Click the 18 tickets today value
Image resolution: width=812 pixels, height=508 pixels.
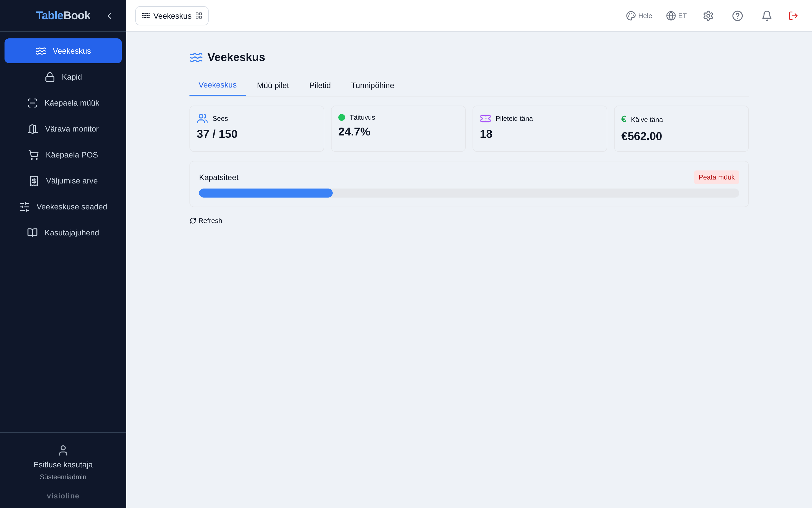pyautogui.click(x=486, y=134)
